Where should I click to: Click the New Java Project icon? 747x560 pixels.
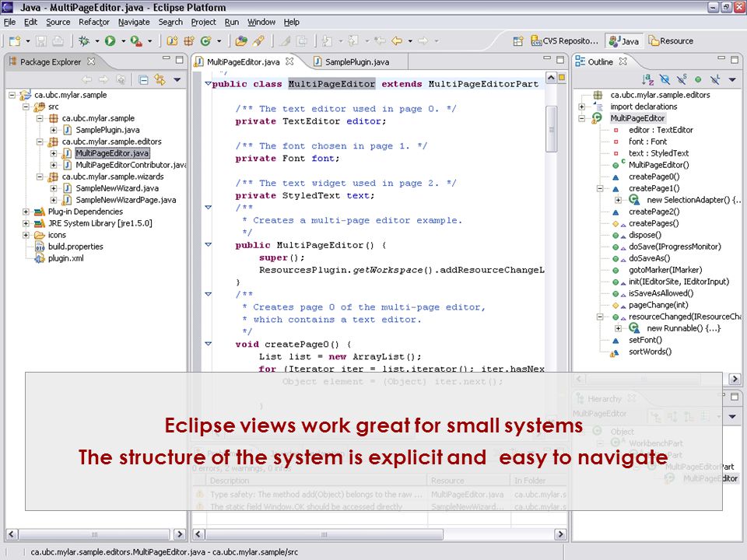coord(172,41)
